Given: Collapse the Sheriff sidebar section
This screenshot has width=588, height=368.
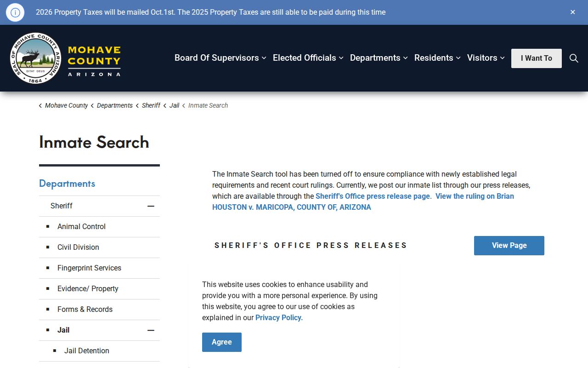Looking at the screenshot, I should (151, 206).
